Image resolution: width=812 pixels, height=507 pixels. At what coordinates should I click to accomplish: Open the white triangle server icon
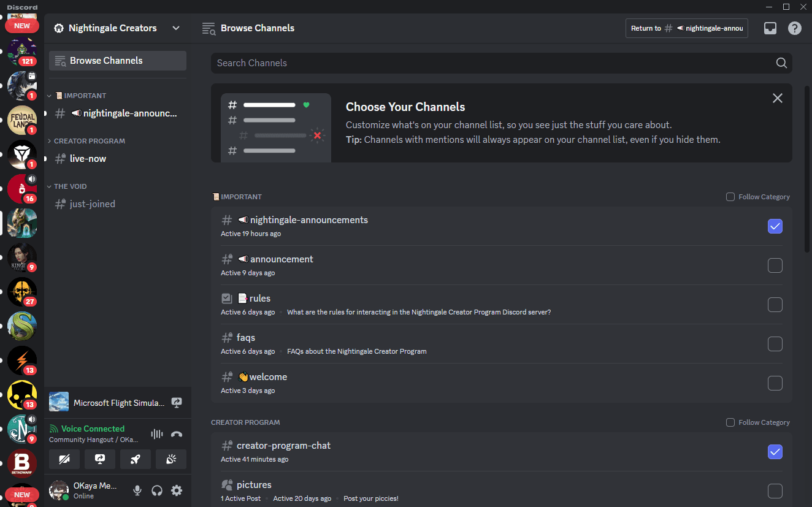tap(22, 154)
